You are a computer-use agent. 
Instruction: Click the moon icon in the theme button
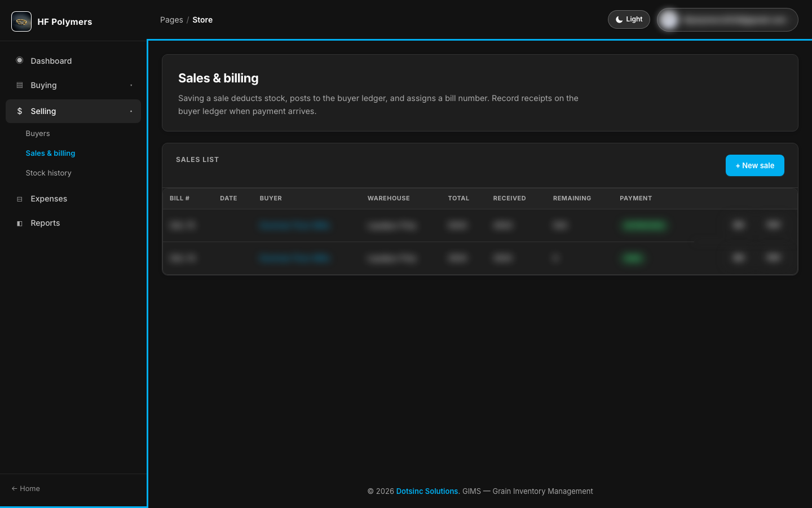[x=619, y=20]
